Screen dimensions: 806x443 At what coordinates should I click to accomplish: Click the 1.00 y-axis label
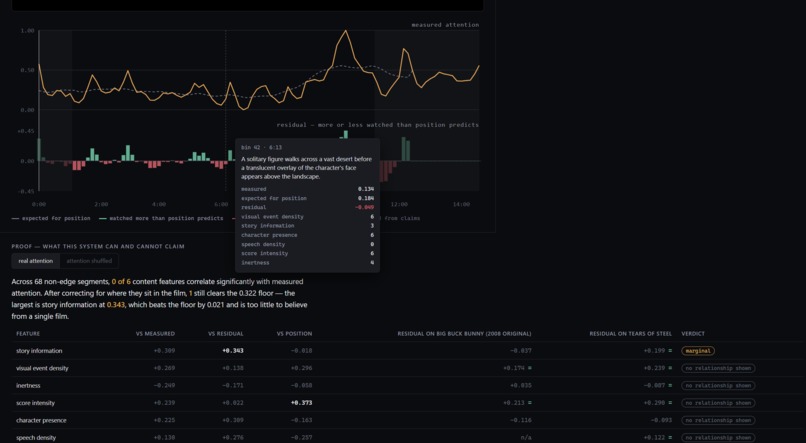(28, 31)
